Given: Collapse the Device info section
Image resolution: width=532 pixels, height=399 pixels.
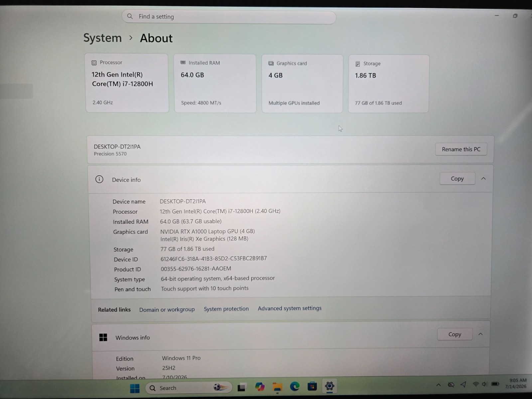Looking at the screenshot, I should tap(483, 179).
